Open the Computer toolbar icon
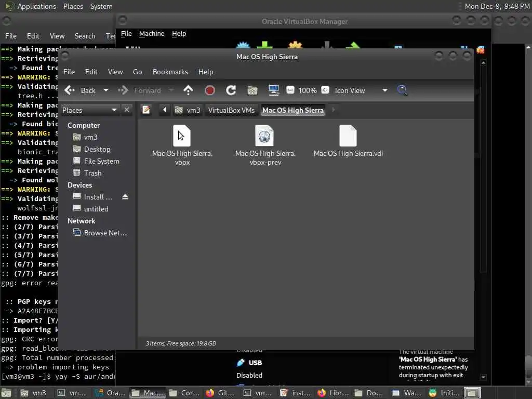Screen dimensions: 532x399 [273, 90]
